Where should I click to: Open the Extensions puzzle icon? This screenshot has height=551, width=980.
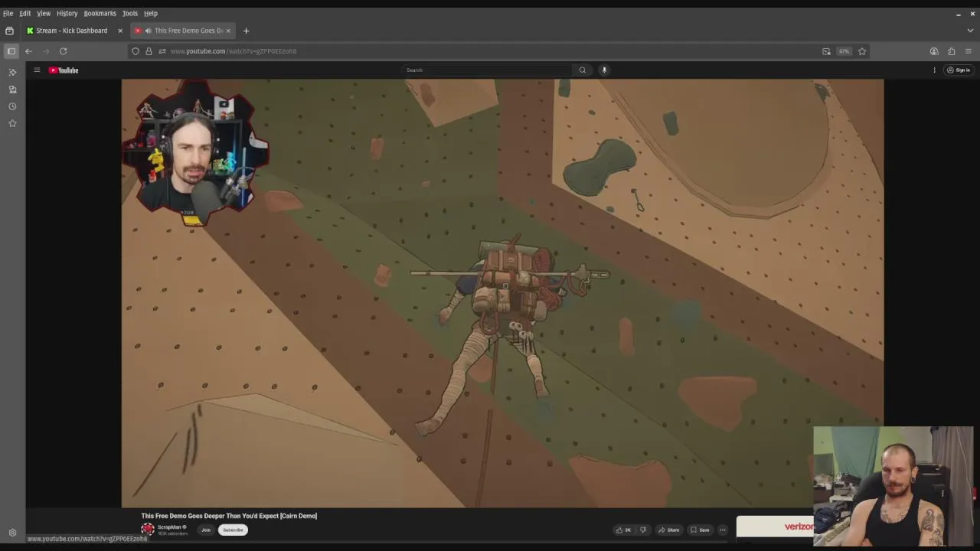tap(951, 51)
